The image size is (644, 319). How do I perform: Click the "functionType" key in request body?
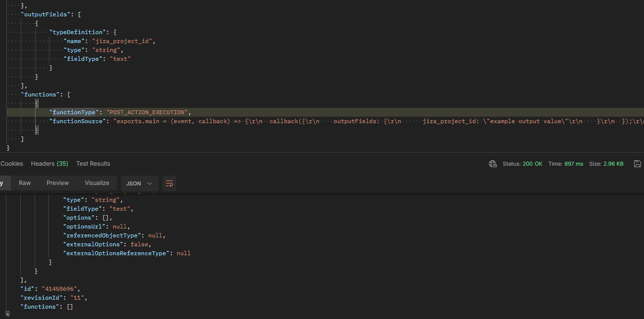(74, 112)
